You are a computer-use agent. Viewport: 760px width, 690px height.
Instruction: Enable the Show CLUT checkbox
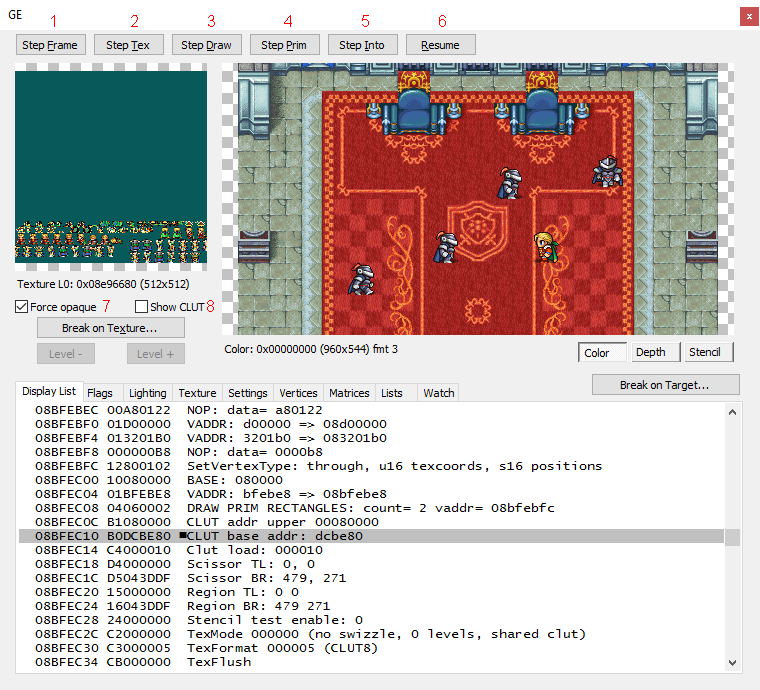pos(141,307)
